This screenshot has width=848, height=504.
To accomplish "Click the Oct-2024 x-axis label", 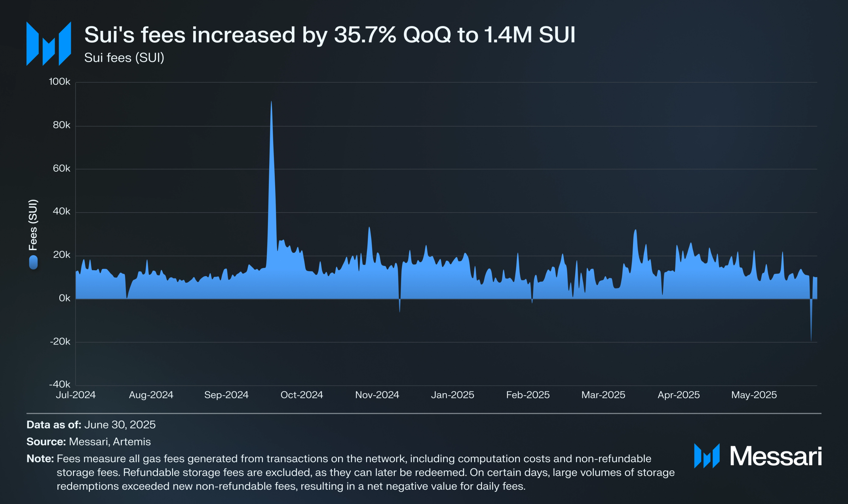I will 302,395.
